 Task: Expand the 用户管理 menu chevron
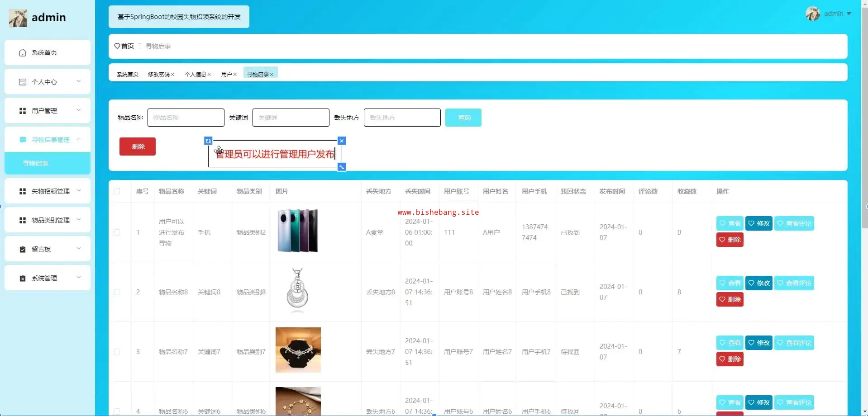pos(79,110)
